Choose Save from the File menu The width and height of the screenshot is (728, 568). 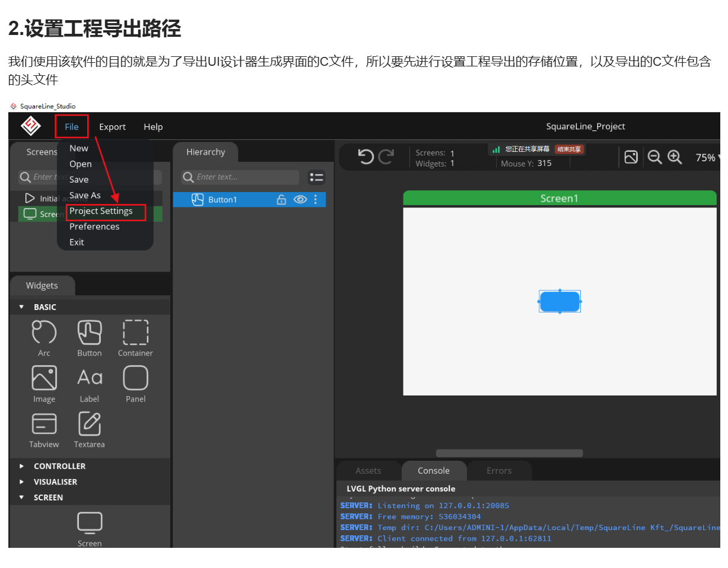coord(79,179)
